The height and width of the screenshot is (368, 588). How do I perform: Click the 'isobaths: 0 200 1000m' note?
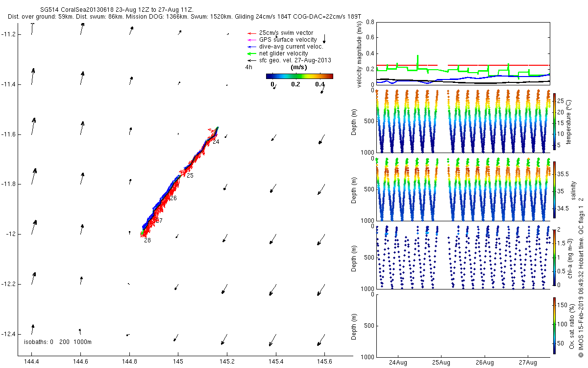(58, 342)
